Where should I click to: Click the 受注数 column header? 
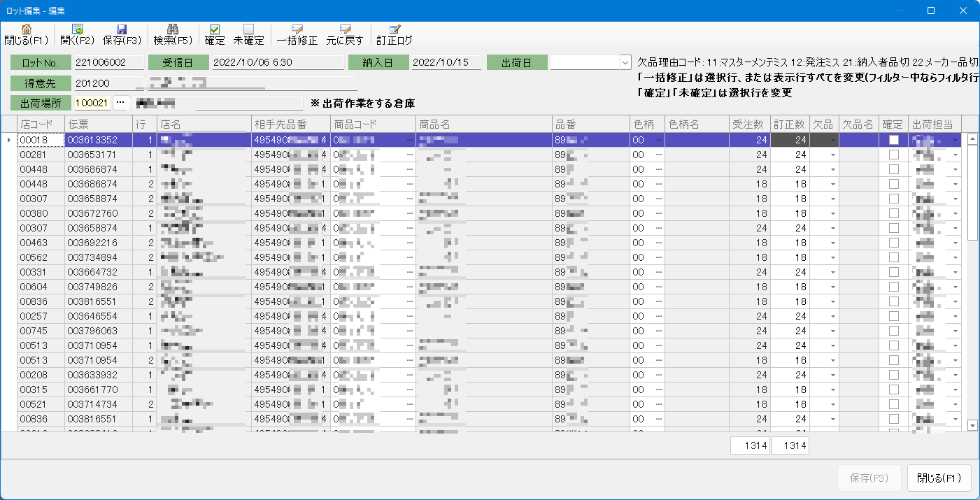[748, 124]
